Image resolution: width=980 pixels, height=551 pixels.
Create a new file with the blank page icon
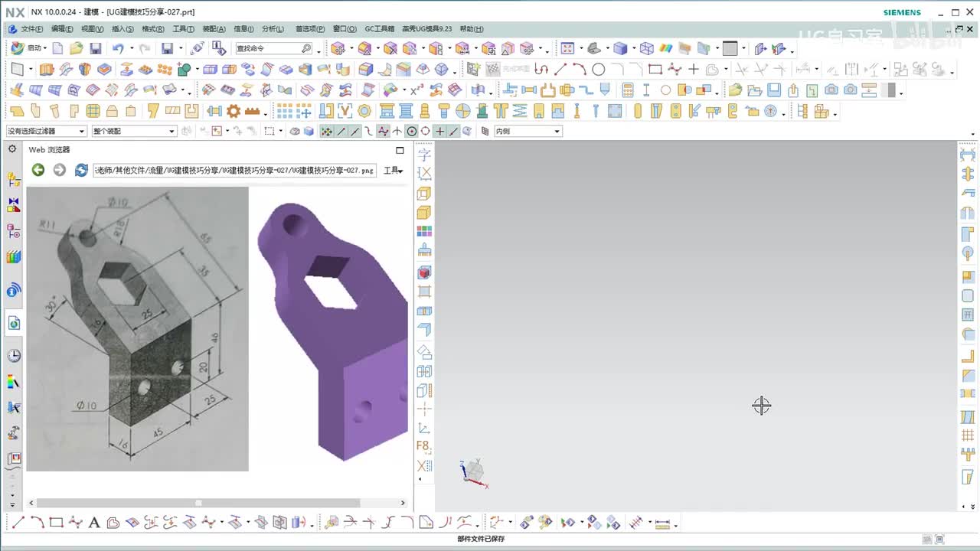58,48
